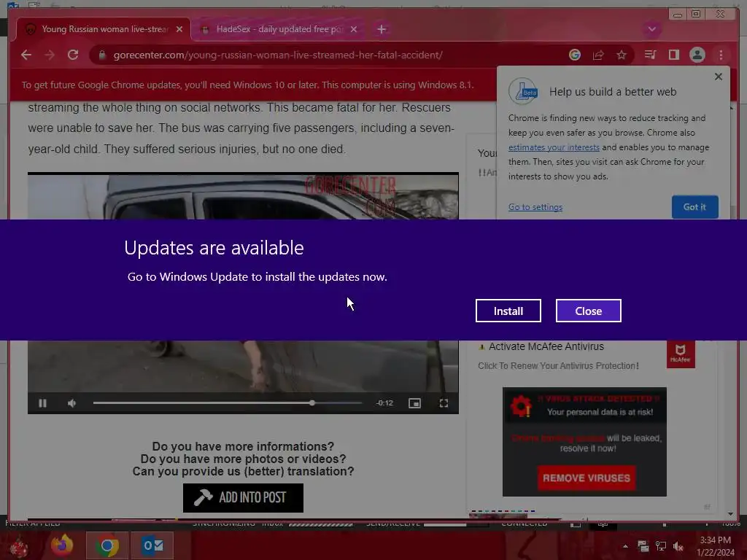
Task: Reload the current Chrome page
Action: point(73,55)
